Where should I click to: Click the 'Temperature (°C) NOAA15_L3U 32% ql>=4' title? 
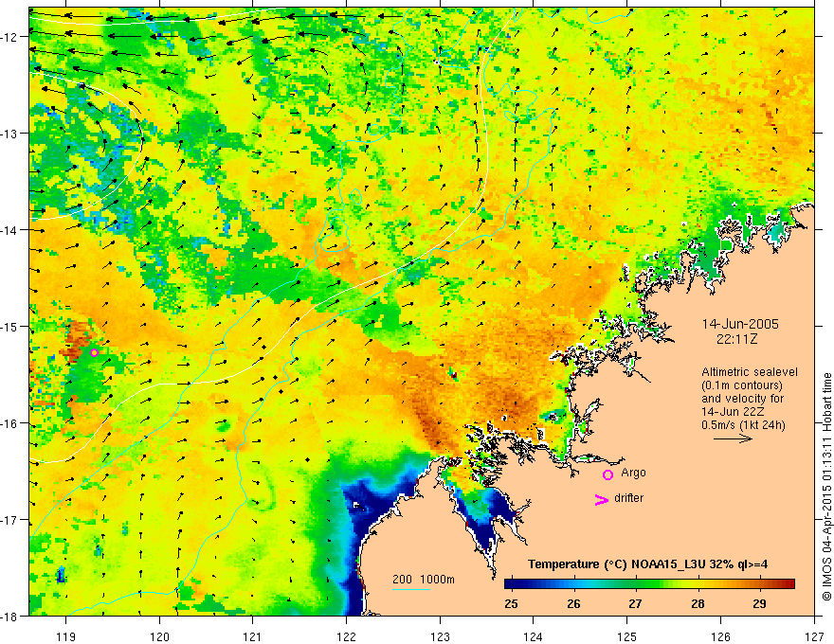[648, 564]
